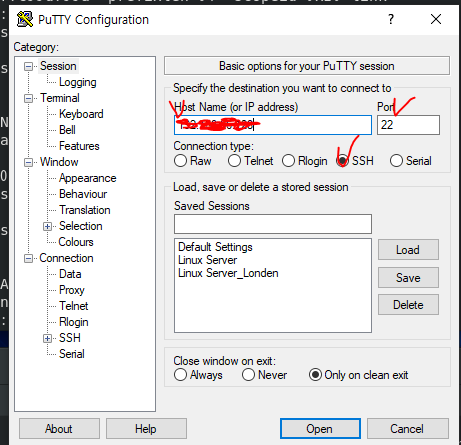
Task: Click the Cancel button
Action: (408, 428)
